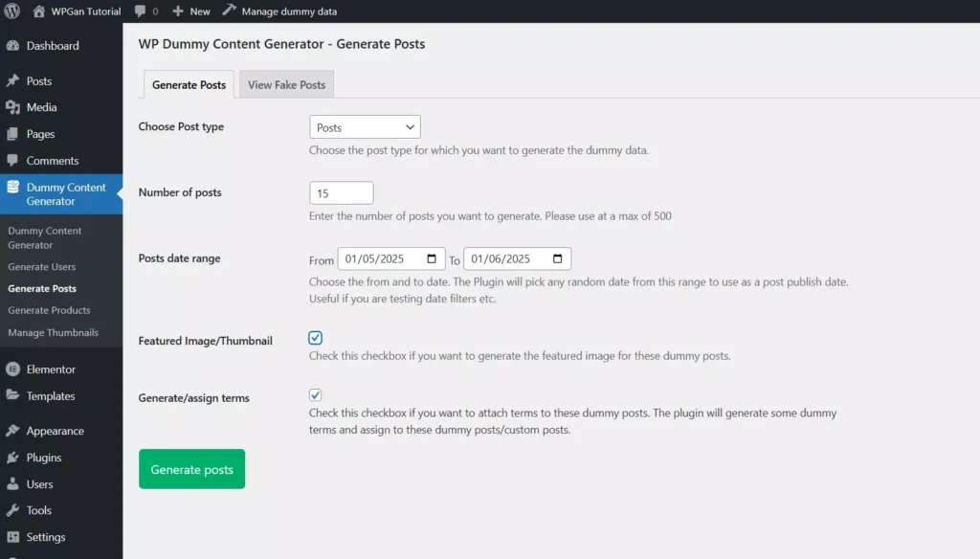This screenshot has height=559, width=980.
Task: Click the To date input field
Action: coord(517,258)
